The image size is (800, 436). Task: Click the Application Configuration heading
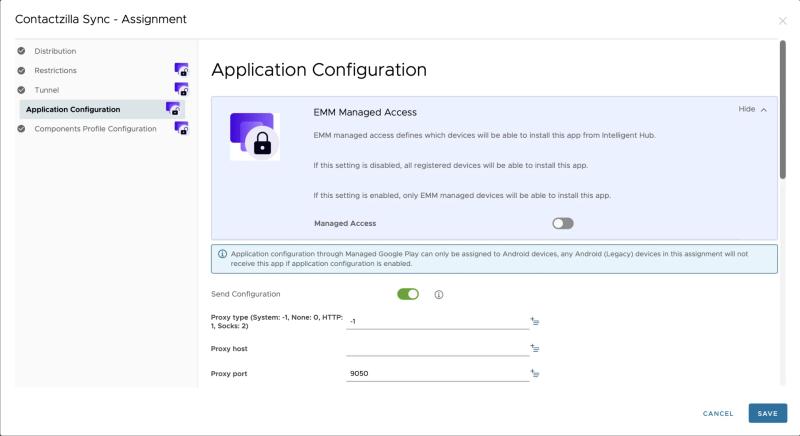click(319, 70)
